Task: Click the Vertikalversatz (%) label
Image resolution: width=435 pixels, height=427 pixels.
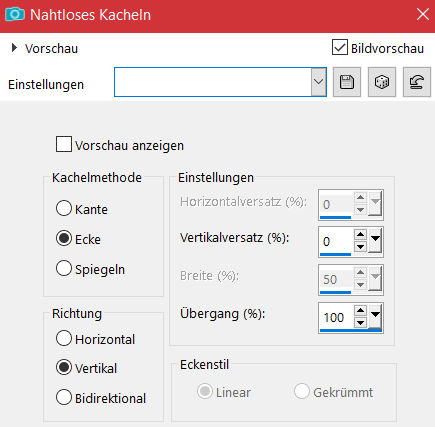Action: [235, 238]
